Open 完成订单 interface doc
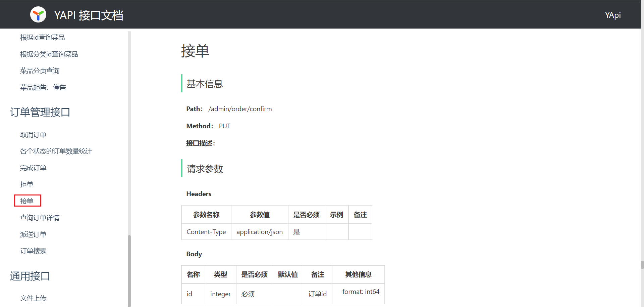The height and width of the screenshot is (307, 644). click(33, 168)
